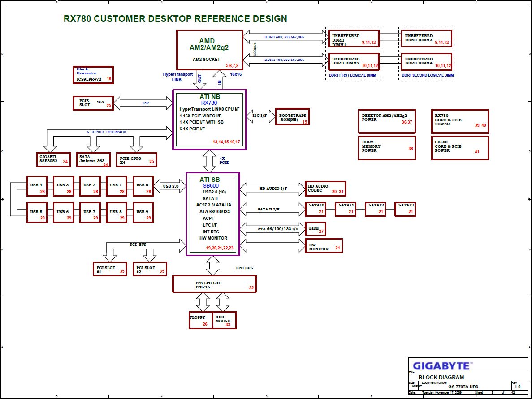Click the SATA#1 box
The width and height of the screenshot is (532, 399).
pyautogui.click(x=346, y=209)
